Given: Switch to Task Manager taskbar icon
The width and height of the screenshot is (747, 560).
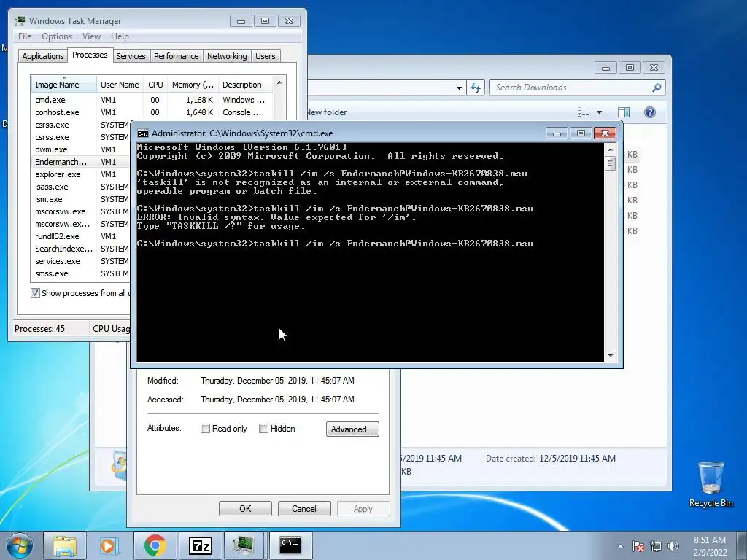Looking at the screenshot, I should coord(244,545).
